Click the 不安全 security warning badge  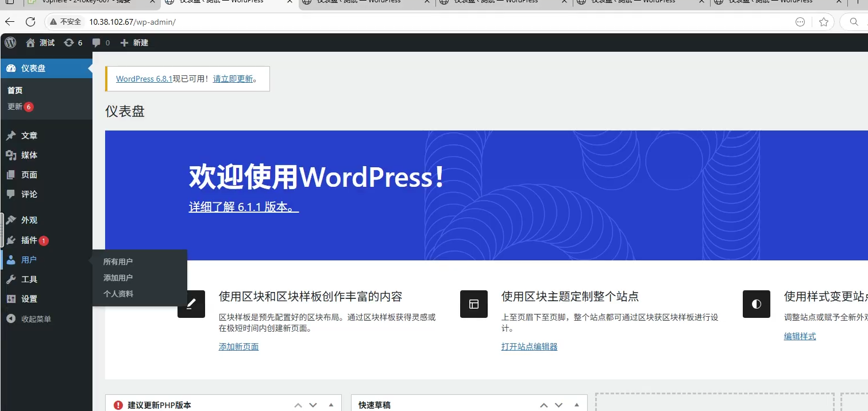point(65,22)
